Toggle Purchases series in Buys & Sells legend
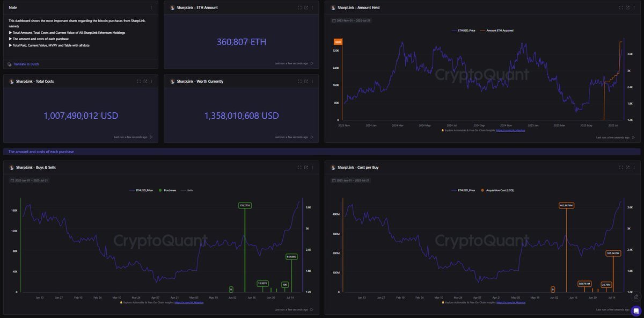Screen dimensions: 644x318 click(x=168, y=190)
